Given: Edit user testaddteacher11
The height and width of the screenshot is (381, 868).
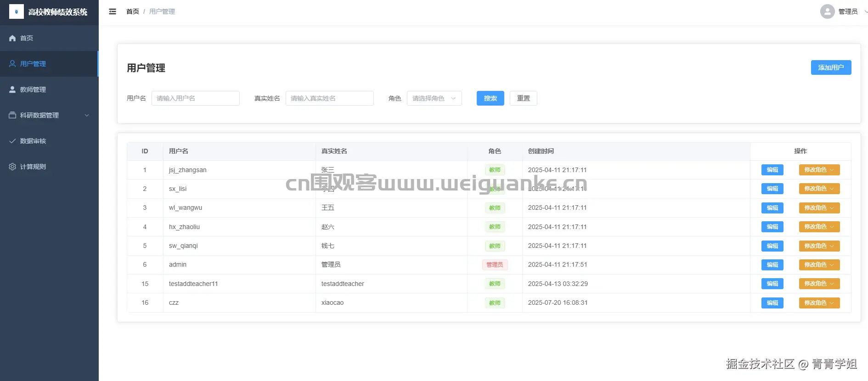Looking at the screenshot, I should click(772, 284).
